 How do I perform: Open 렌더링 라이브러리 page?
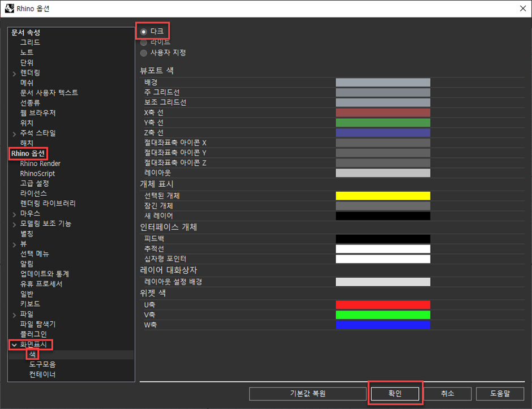(x=48, y=204)
